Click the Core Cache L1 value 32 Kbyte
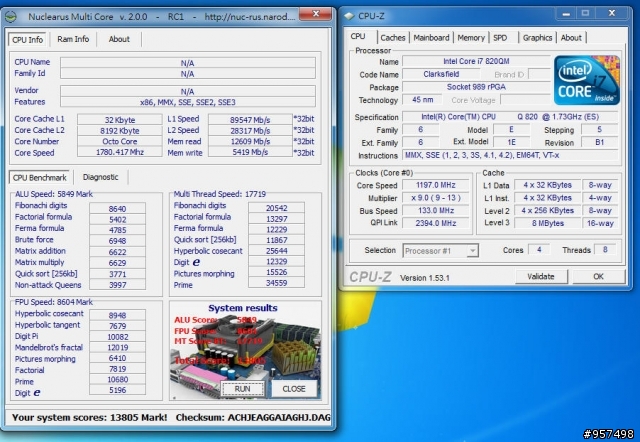Screen dimensions: 640x442 click(120, 120)
